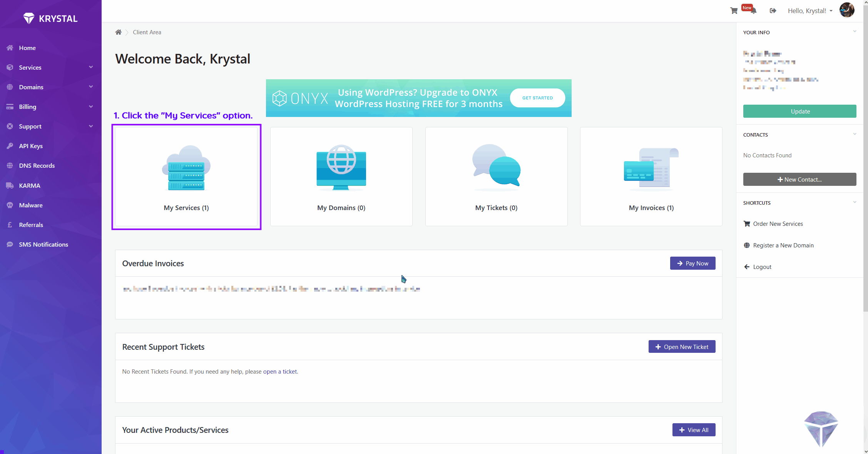Click the Support lifebuoy icon in the sidebar
868x454 pixels.
tap(10, 126)
